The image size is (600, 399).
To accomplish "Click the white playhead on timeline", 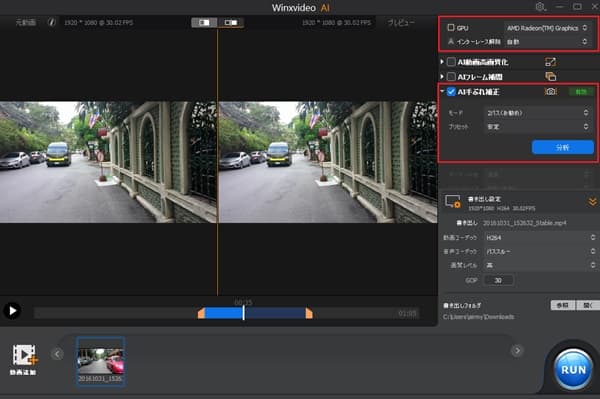I will (x=243, y=313).
